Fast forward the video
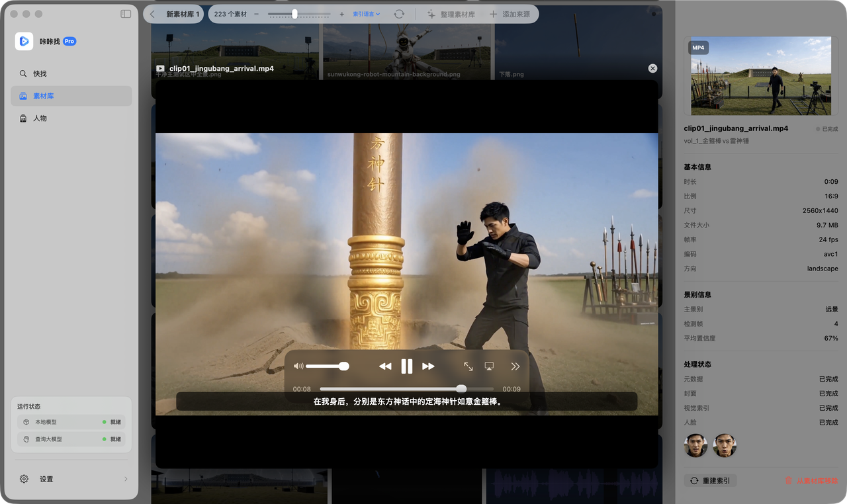 click(x=428, y=366)
